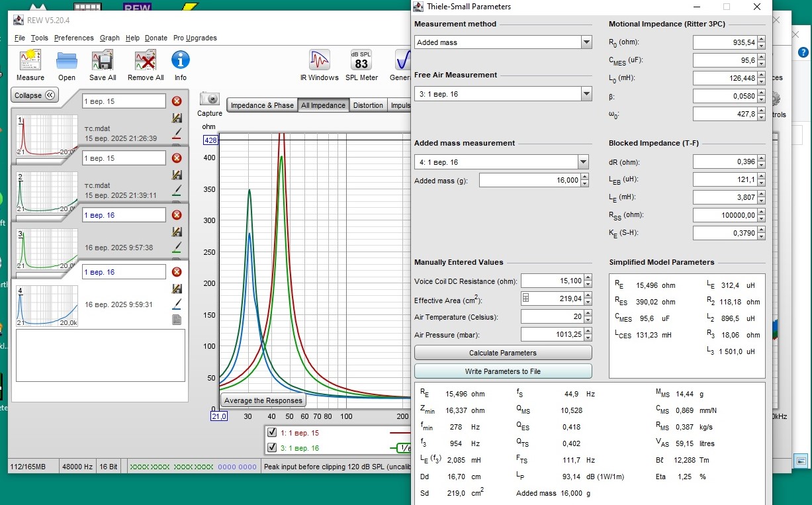Remove measurement 4 with its red X
Viewport: 812px width, 505px height.
coord(177,272)
